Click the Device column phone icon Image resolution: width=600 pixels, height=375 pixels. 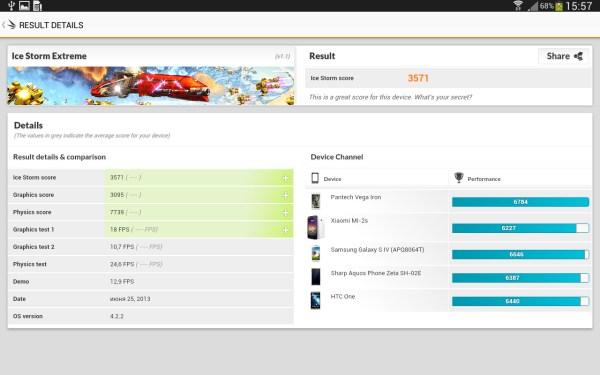[315, 178]
